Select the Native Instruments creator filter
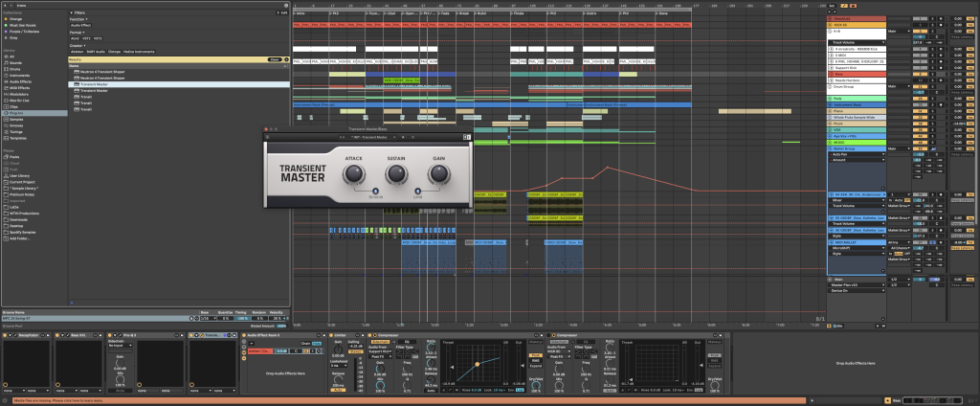 [138, 51]
